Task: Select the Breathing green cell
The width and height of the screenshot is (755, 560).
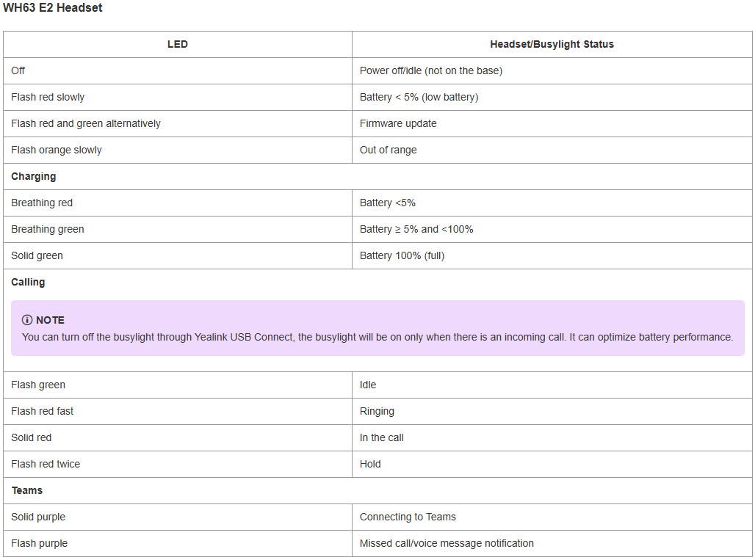Action: pos(48,229)
